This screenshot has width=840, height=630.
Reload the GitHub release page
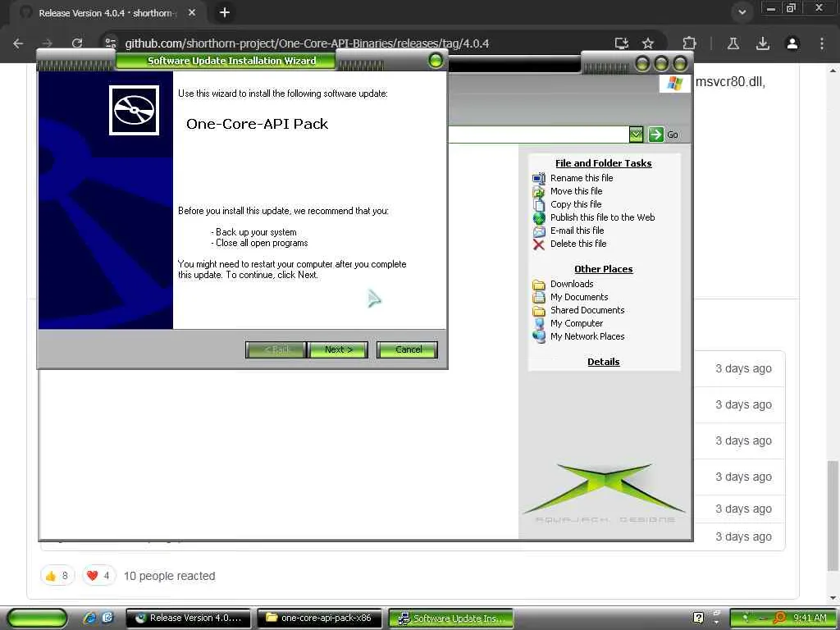pyautogui.click(x=77, y=43)
